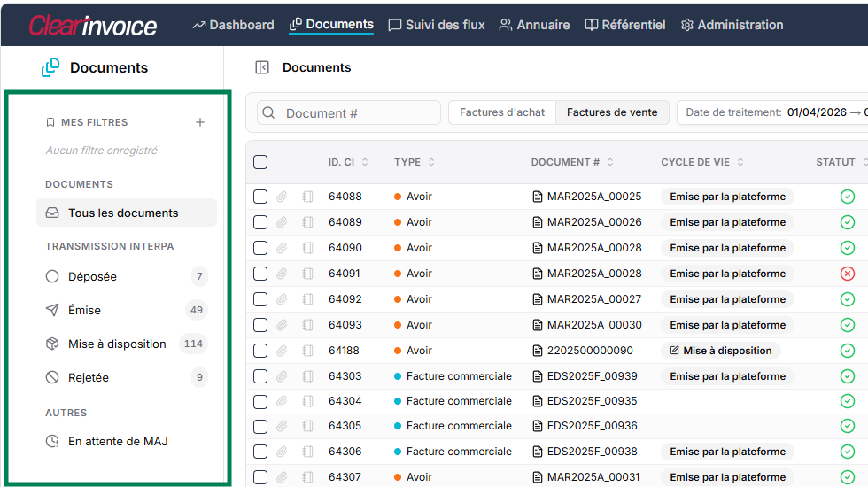This screenshot has height=487, width=868.
Task: Click ID cell 64304
Action: click(x=345, y=401)
